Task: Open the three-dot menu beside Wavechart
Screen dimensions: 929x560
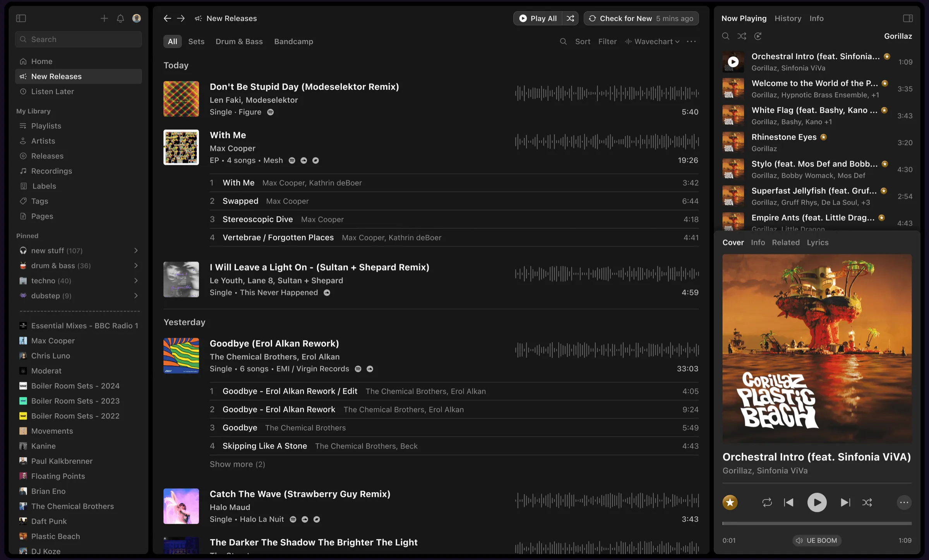Action: (691, 41)
